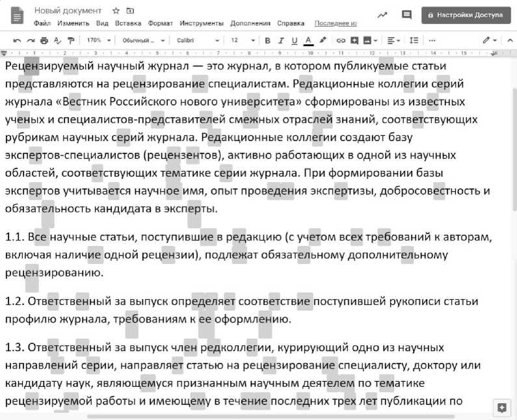Viewport: 517px width, 420px height.
Task: Click the word рецензированию.
Action: (54, 273)
